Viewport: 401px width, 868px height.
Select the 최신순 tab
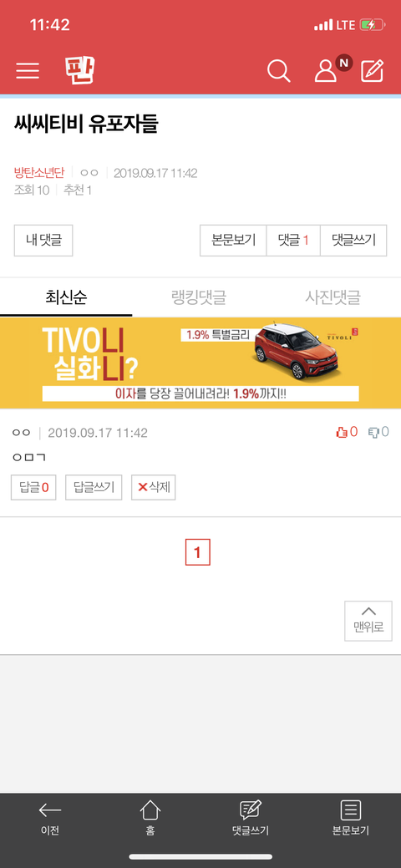(x=66, y=297)
